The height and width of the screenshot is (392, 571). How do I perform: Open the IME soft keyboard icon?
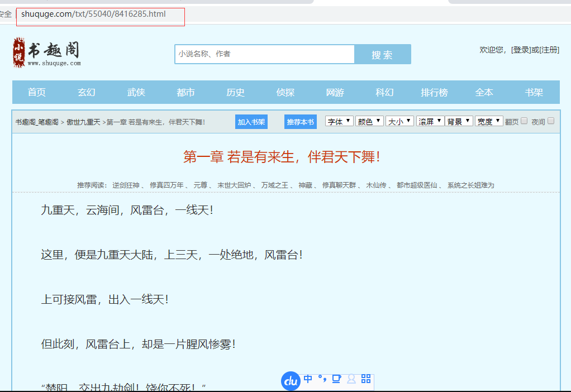[x=336, y=379]
